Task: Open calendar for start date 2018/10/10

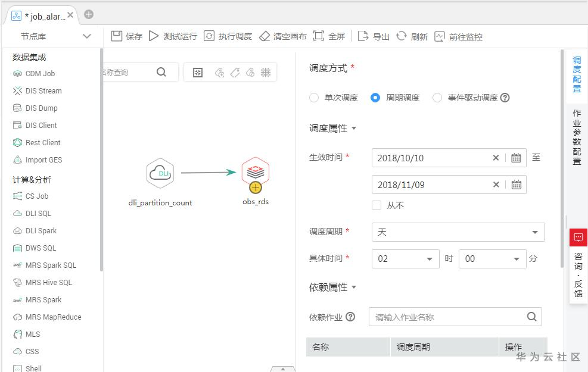Action: (516, 158)
